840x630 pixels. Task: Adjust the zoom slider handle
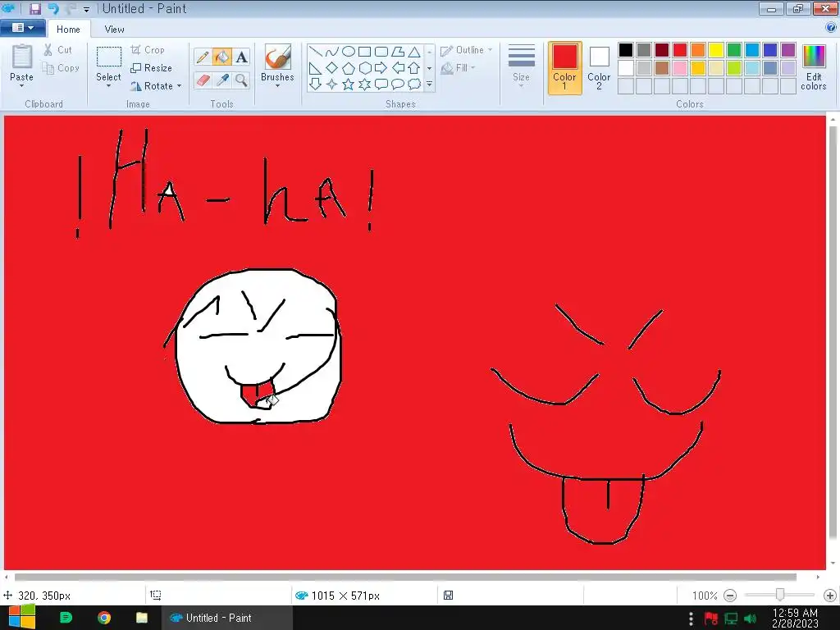click(x=780, y=594)
